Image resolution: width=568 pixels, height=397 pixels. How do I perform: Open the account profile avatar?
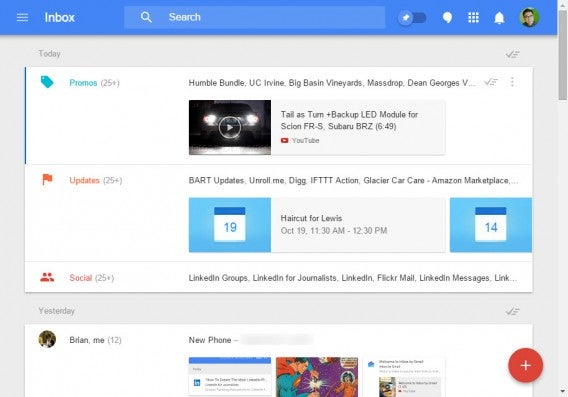click(x=529, y=17)
